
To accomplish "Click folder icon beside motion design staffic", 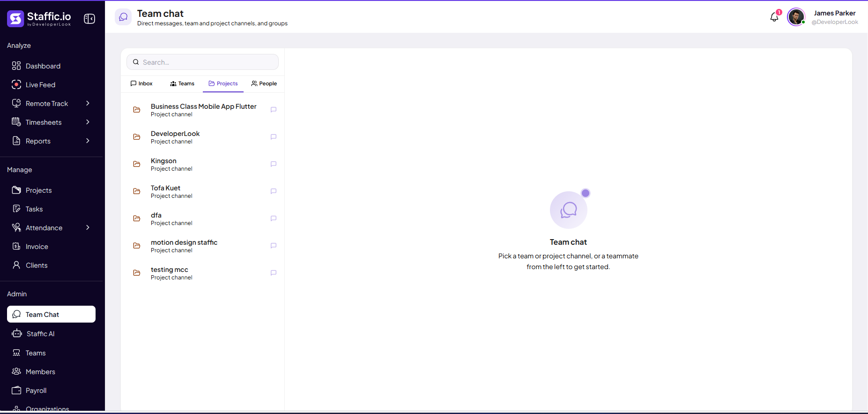I will coord(137,246).
